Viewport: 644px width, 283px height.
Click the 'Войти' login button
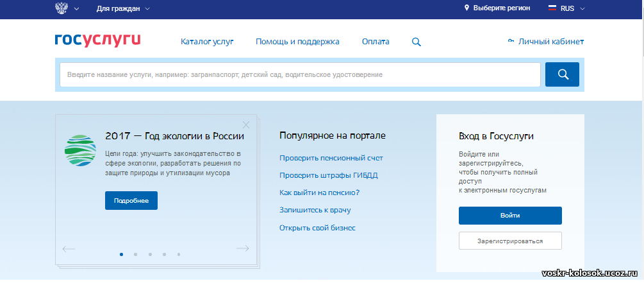(510, 216)
